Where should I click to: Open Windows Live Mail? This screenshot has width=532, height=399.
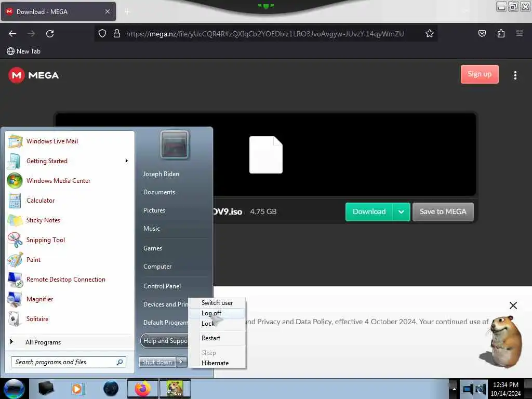click(x=70, y=141)
